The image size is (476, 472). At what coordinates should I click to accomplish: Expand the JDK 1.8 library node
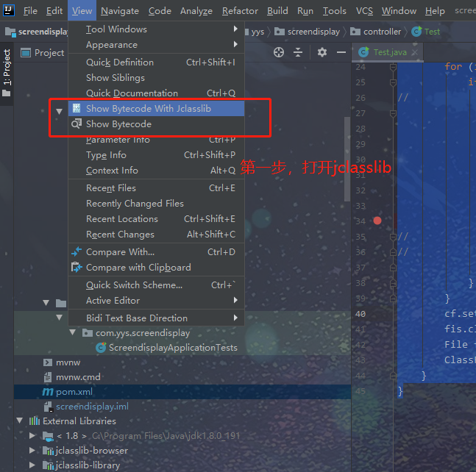[32, 436]
